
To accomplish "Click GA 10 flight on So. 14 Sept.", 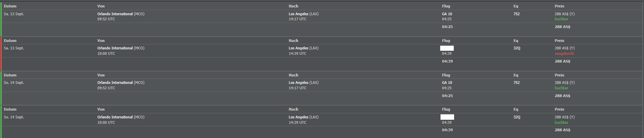I will 447,83.
